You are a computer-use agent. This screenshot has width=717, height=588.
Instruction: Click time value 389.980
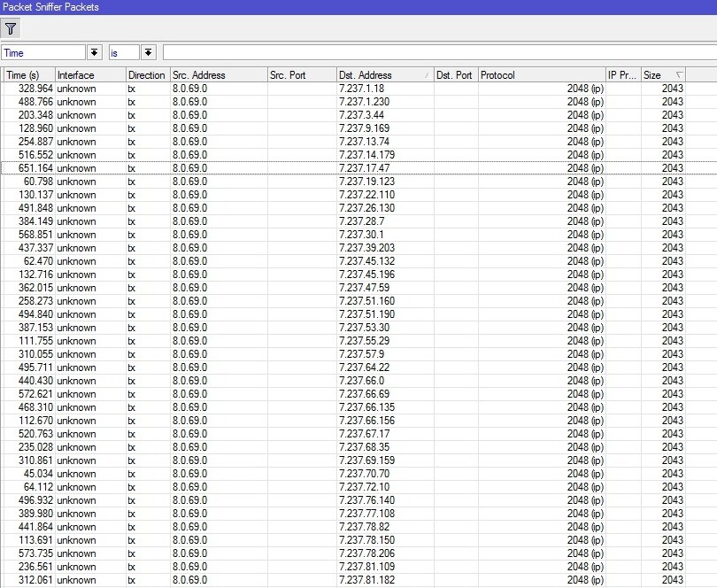point(35,513)
